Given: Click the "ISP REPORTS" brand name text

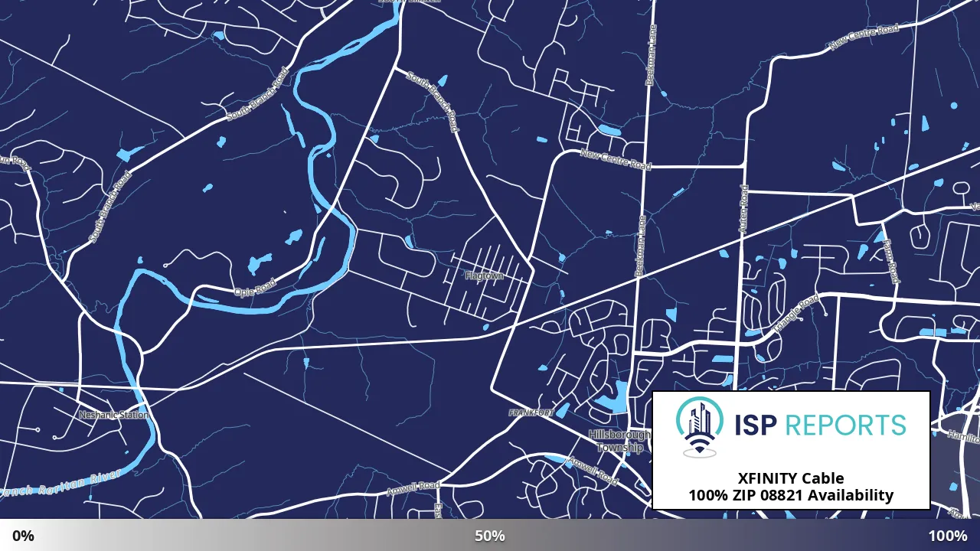Looking at the screenshot, I should (x=819, y=425).
